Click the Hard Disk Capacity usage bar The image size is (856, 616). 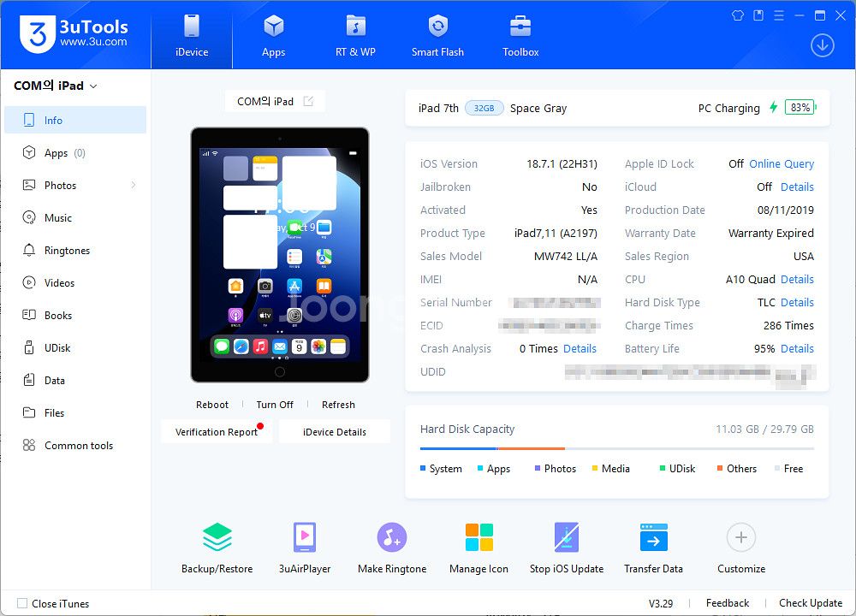coord(616,448)
